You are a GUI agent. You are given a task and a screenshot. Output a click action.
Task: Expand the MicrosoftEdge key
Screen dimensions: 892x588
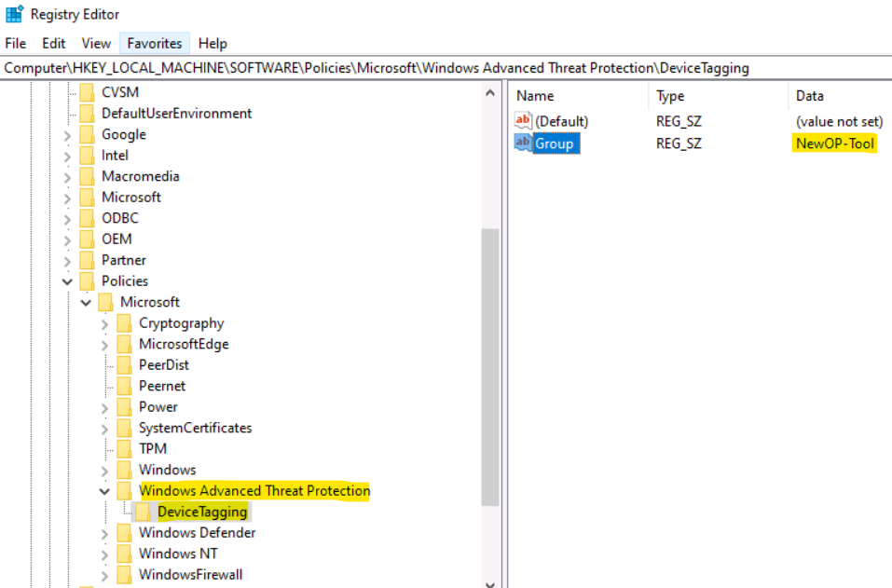pyautogui.click(x=104, y=345)
